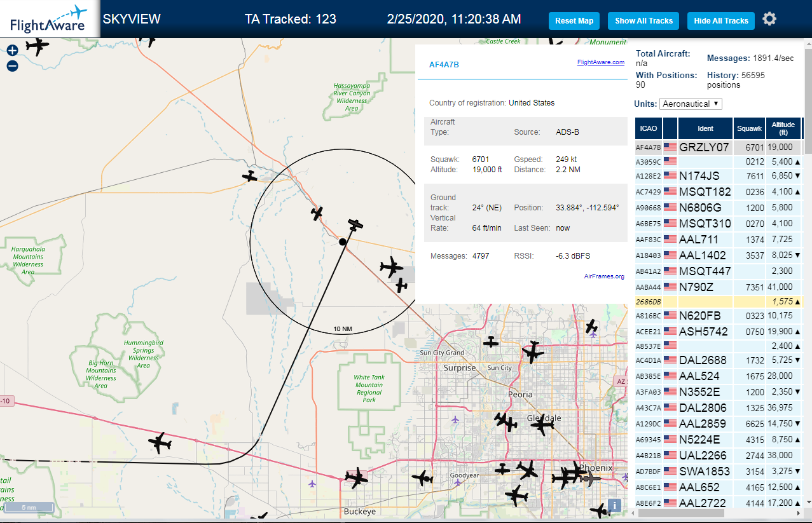Zoom in on the map
The image size is (812, 523).
tap(12, 50)
